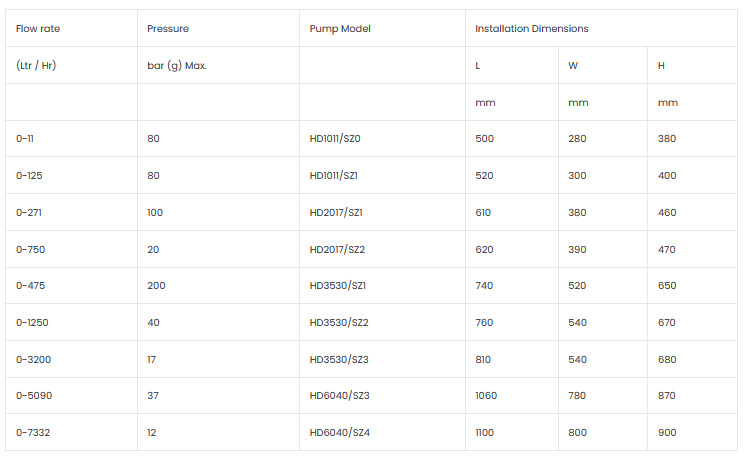Image resolution: width=751 pixels, height=464 pixels.
Task: Select the (Ltr / Hr) unit cell
Action: 36,66
